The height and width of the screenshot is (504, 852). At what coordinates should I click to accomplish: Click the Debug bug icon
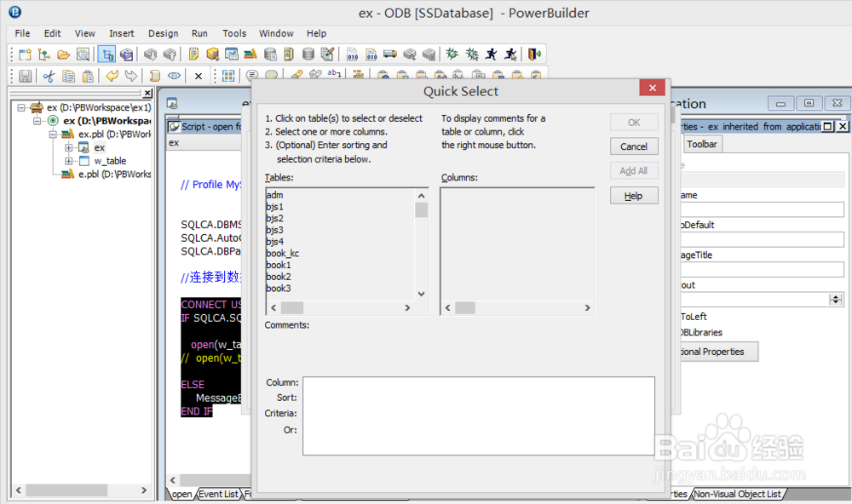(x=452, y=54)
